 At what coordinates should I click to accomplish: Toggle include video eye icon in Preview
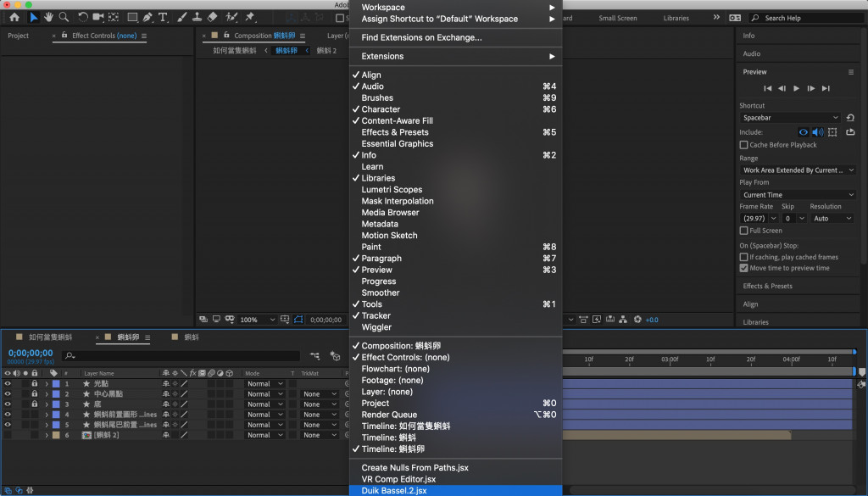[804, 132]
